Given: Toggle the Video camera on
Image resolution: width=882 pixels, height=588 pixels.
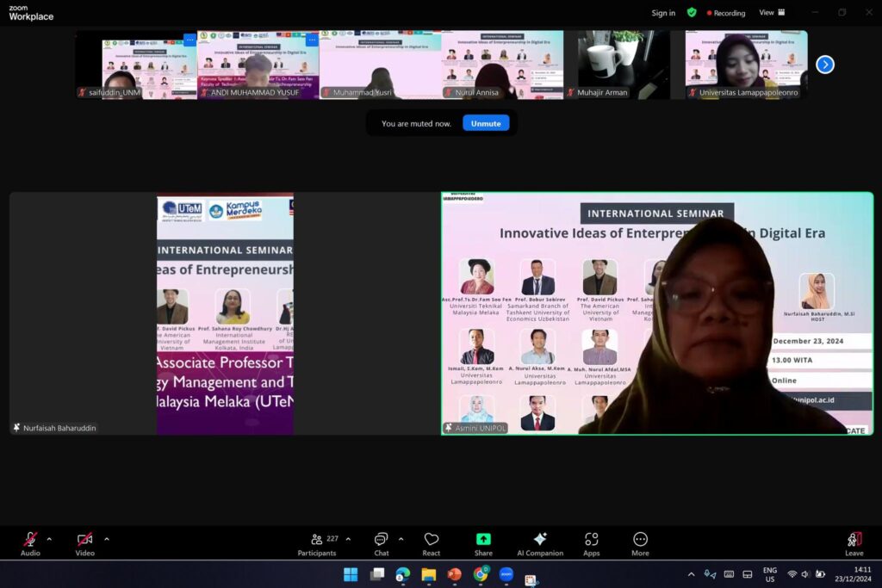Looking at the screenshot, I should (x=84, y=540).
